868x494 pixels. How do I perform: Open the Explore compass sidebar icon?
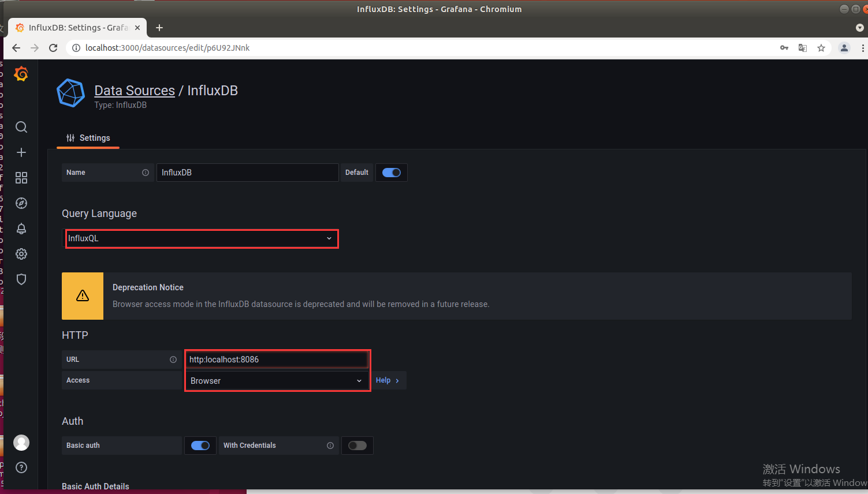tap(21, 203)
